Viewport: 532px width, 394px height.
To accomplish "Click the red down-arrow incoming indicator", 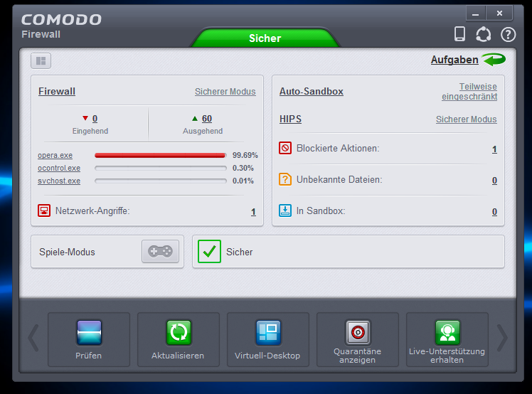I will point(85,118).
